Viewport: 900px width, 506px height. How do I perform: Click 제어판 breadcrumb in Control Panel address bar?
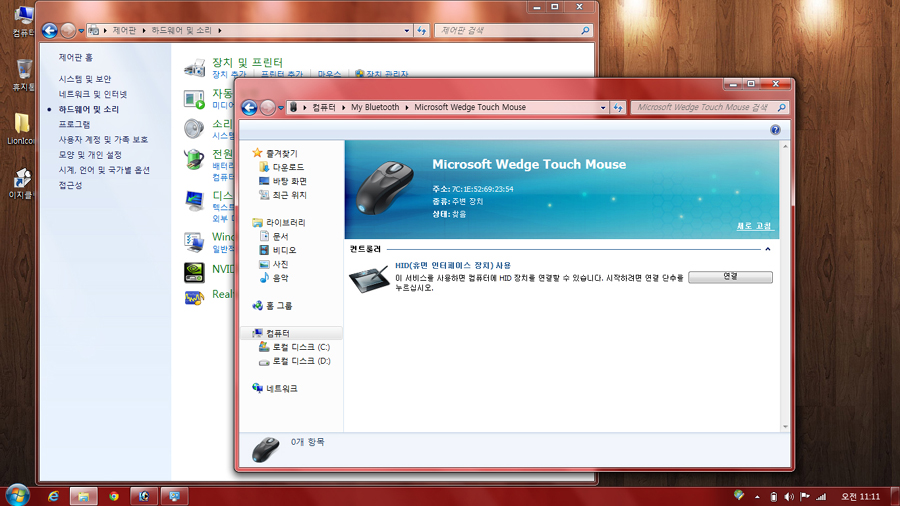click(124, 30)
